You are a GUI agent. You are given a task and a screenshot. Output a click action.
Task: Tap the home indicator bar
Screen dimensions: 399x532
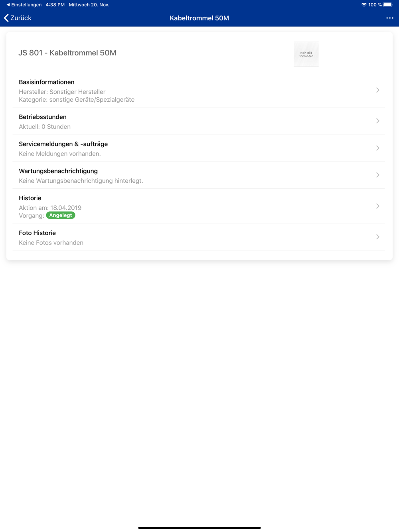tap(199, 528)
